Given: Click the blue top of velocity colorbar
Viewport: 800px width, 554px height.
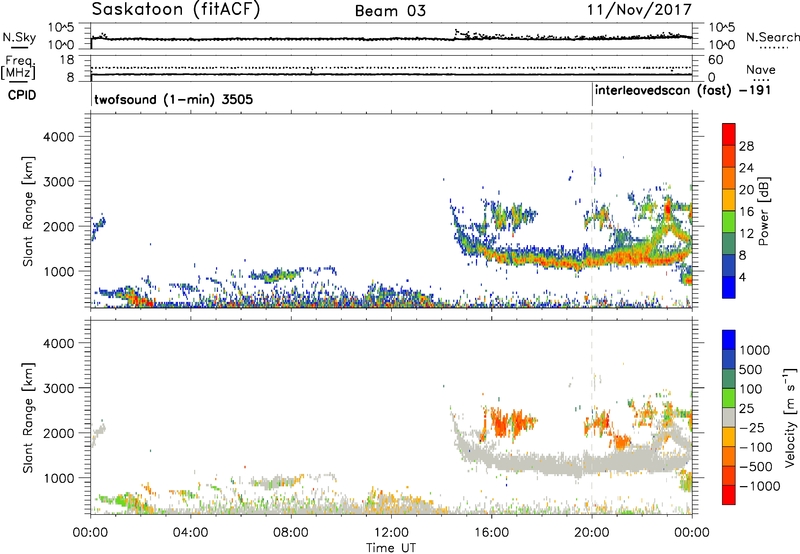Looking at the screenshot, I should 729,340.
